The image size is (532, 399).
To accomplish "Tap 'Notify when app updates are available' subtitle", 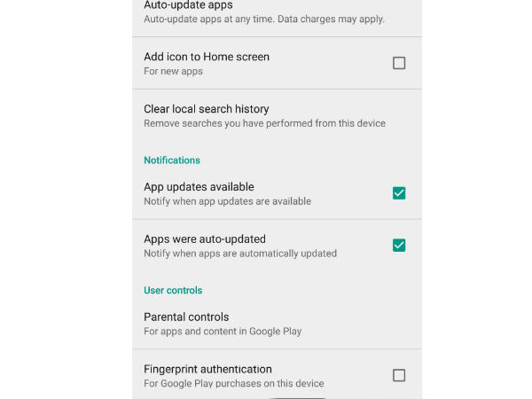I will [x=227, y=201].
